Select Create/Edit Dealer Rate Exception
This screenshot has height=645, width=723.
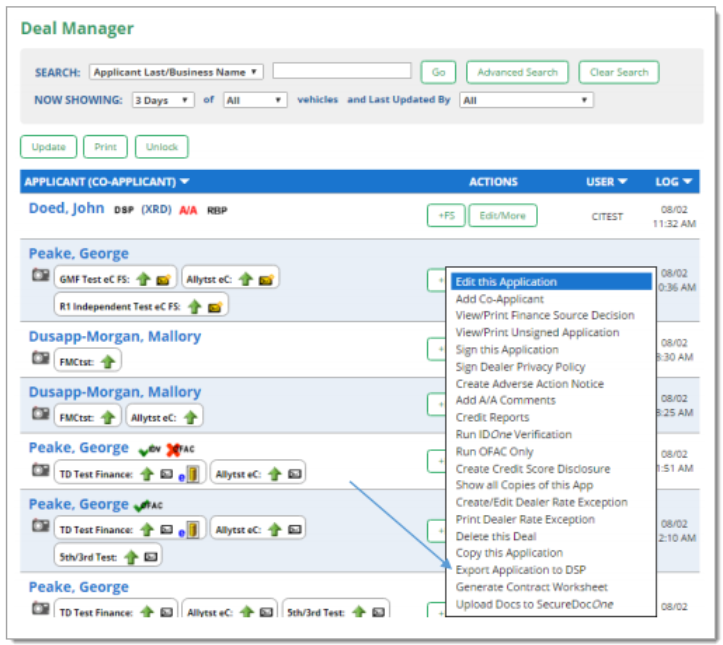point(541,502)
